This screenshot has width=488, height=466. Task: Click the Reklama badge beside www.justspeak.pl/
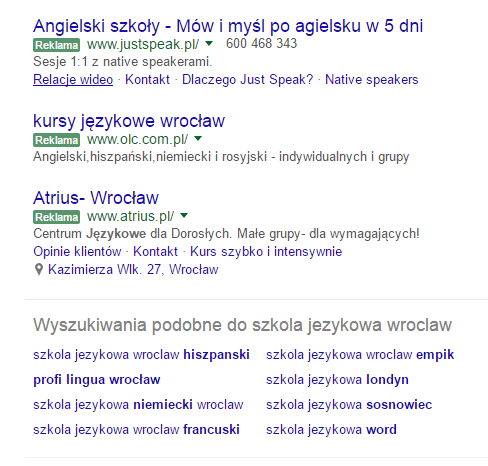tap(56, 45)
